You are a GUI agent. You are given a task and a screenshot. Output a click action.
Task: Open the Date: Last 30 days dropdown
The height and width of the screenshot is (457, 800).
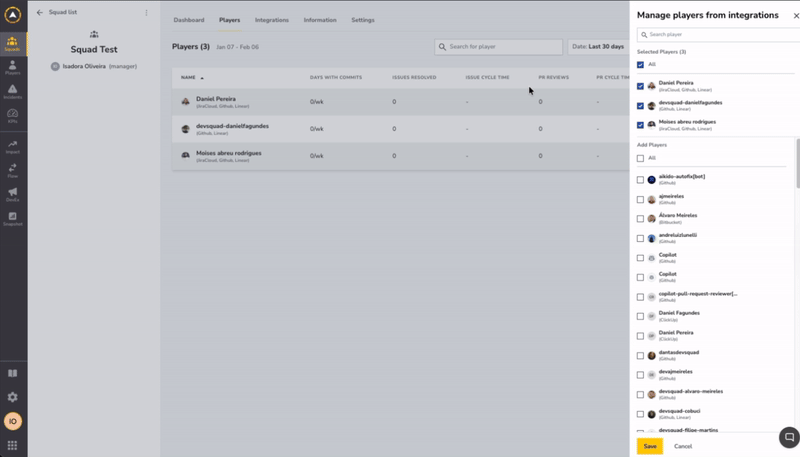[x=598, y=46]
